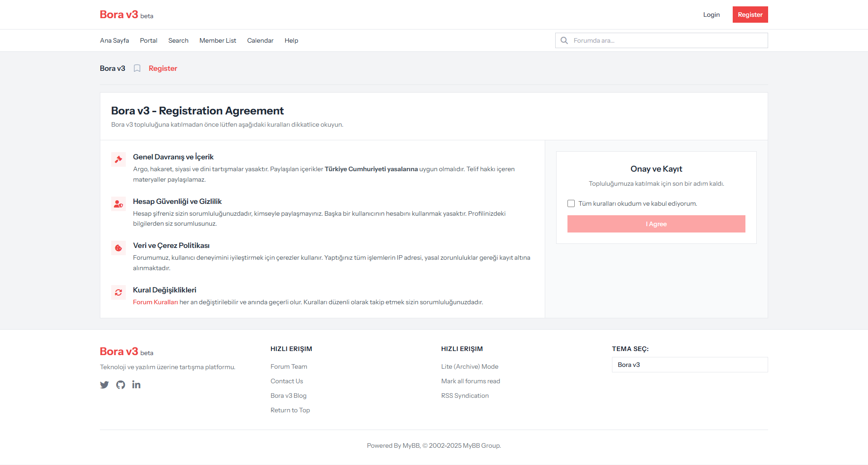868x465 pixels.
Task: Open the Member List page
Action: pyautogui.click(x=218, y=40)
